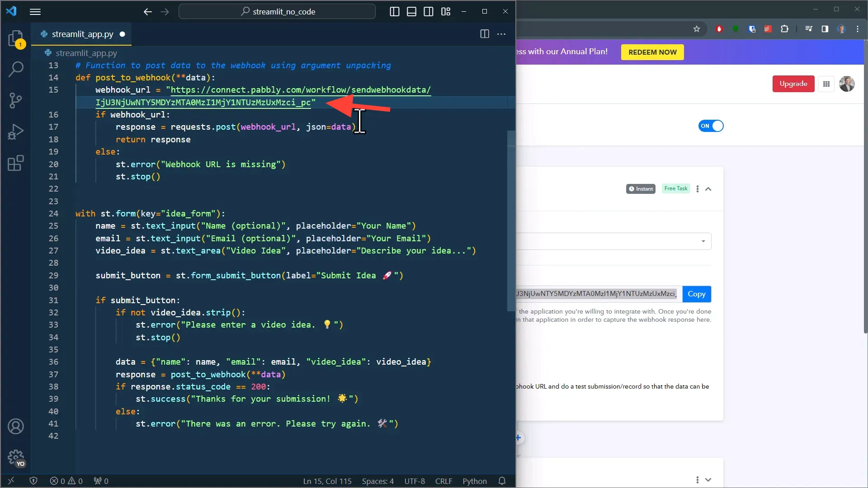Viewport: 868px width, 488px height.
Task: Turn off the ON workflow toggle
Action: 710,126
